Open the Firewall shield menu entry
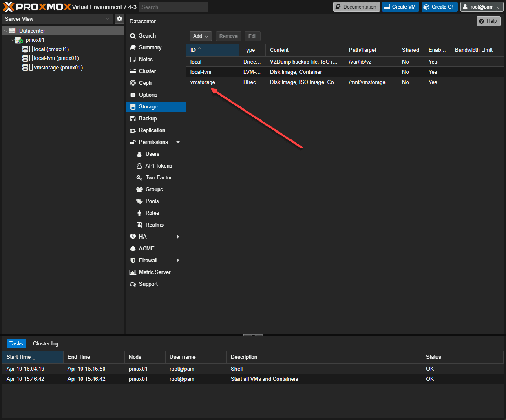The image size is (506, 420). 133,261
